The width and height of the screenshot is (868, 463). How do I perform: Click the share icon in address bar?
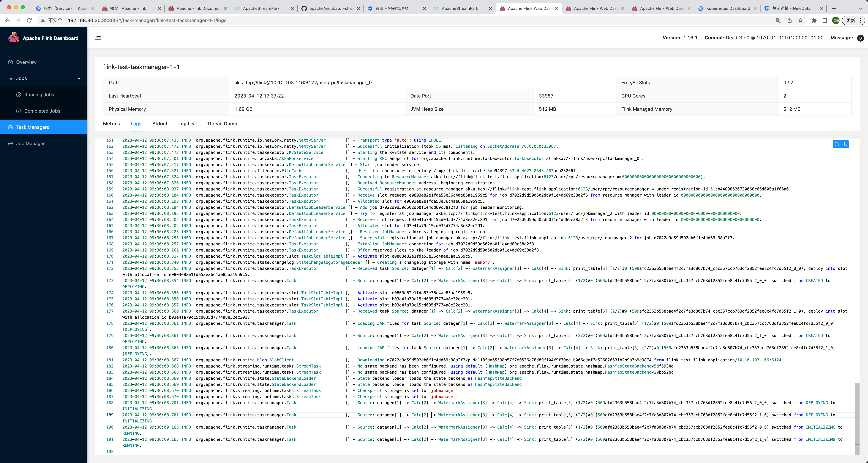click(x=790, y=20)
